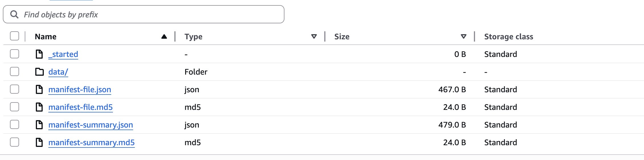
Task: Toggle the data/ folder row checkbox
Action: (x=15, y=71)
